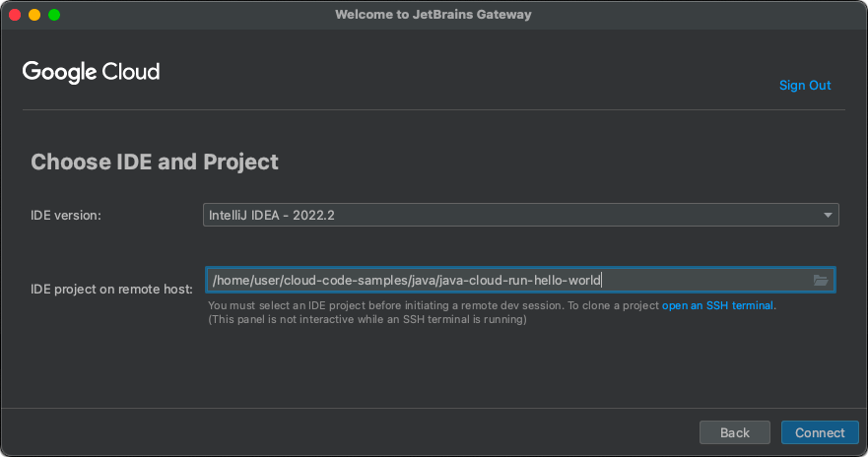Viewport: 868px width, 457px height.
Task: Open an SSH terminal via the link
Action: (x=718, y=305)
